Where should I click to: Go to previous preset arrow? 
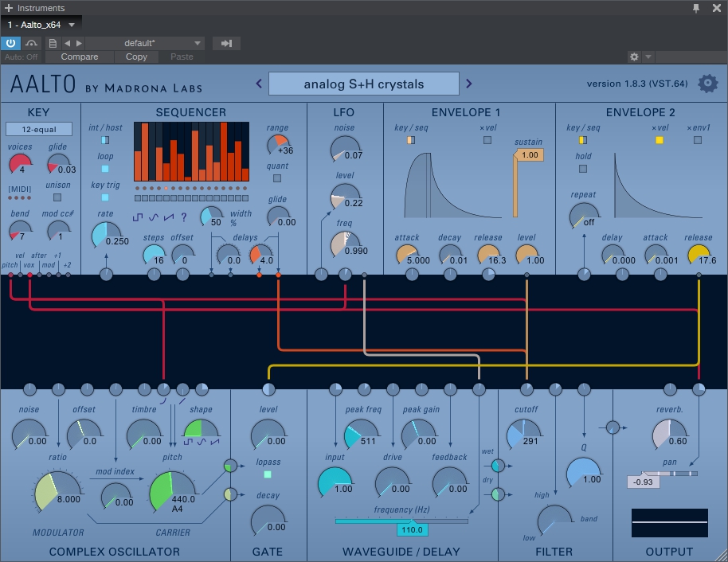tap(259, 84)
